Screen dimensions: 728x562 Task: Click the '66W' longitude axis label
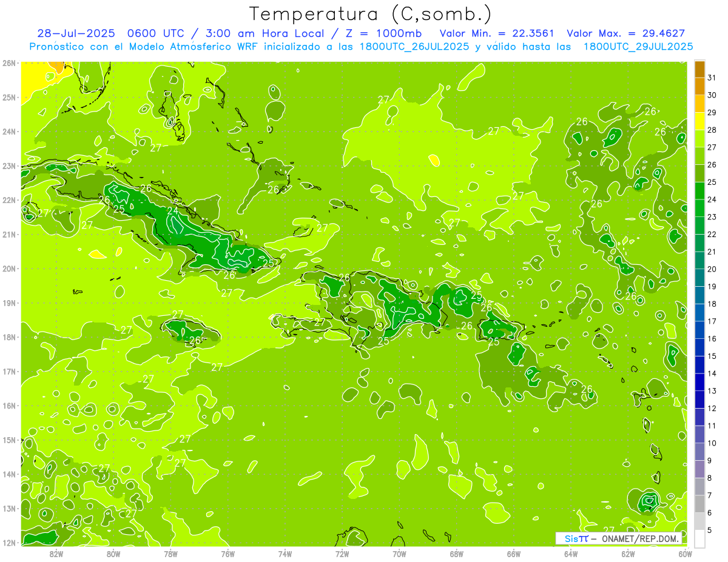pyautogui.click(x=513, y=554)
